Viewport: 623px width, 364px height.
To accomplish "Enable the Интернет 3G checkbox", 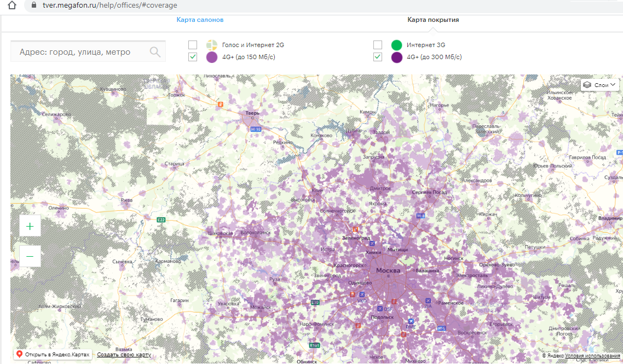I will point(378,45).
